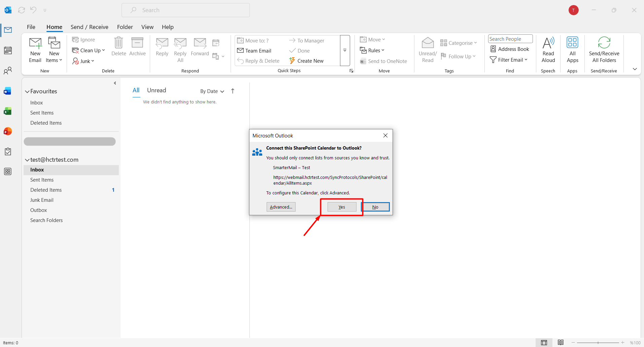Image resolution: width=644 pixels, height=347 pixels.
Task: Click the Reply button in ribbon
Action: pyautogui.click(x=162, y=46)
